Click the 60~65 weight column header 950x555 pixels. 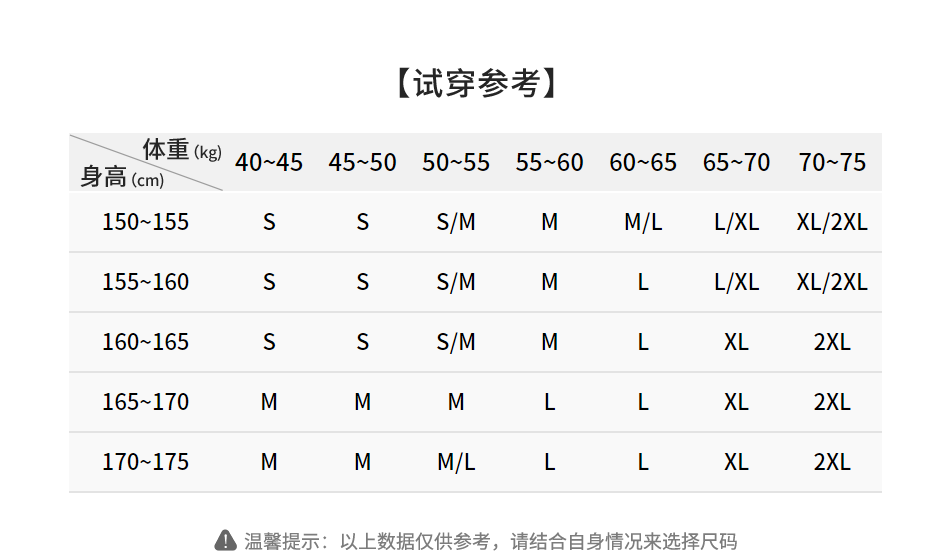pos(643,162)
